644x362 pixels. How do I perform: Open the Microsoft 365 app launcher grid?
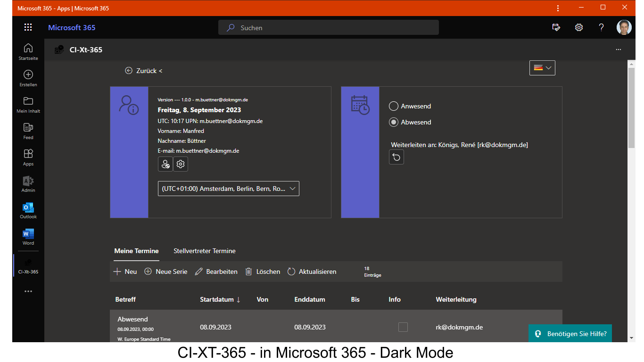pos(28,27)
